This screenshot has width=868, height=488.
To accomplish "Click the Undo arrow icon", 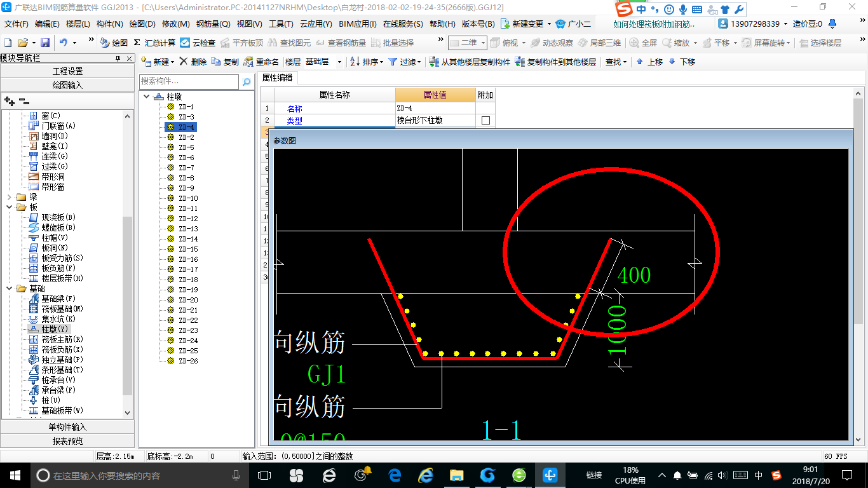I will [64, 43].
